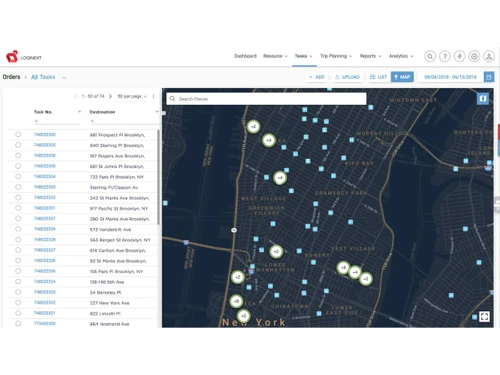Viewport: 500px width, 375px height.
Task: Open the Destination column dropdown chevron
Action: (157, 112)
